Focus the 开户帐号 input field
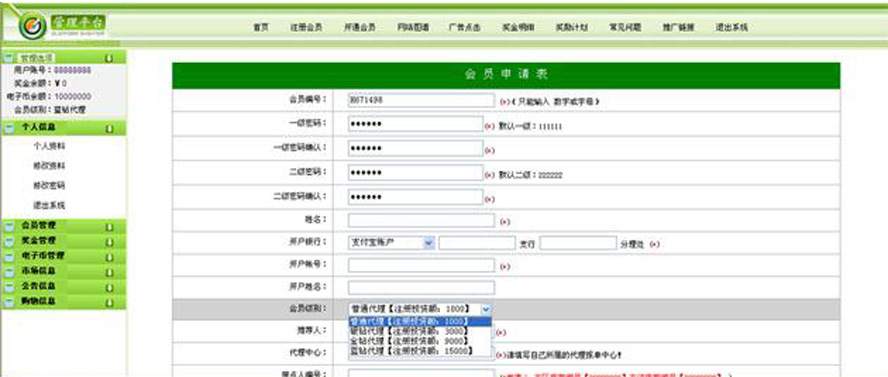Viewport: 888px width, 377px height. 421,265
